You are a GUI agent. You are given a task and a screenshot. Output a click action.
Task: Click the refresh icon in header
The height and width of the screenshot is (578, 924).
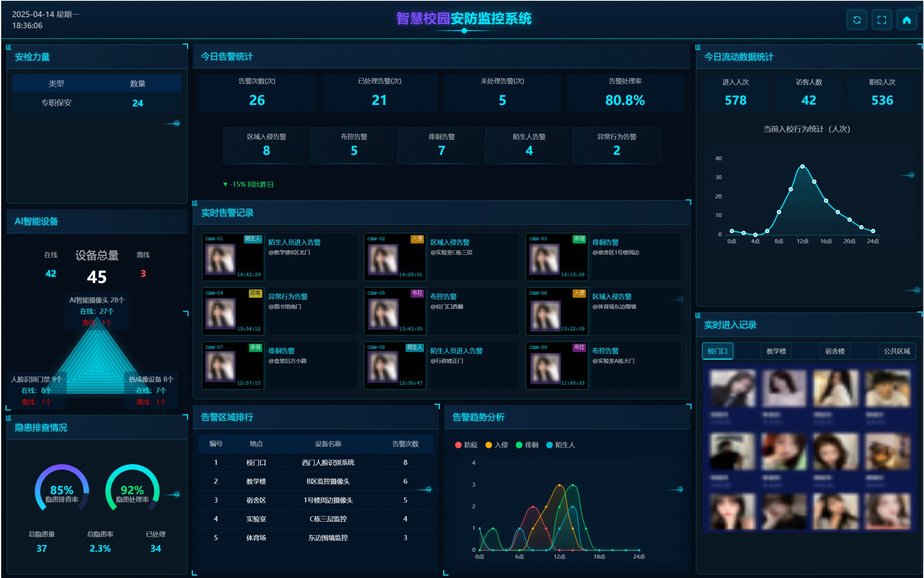(x=856, y=20)
